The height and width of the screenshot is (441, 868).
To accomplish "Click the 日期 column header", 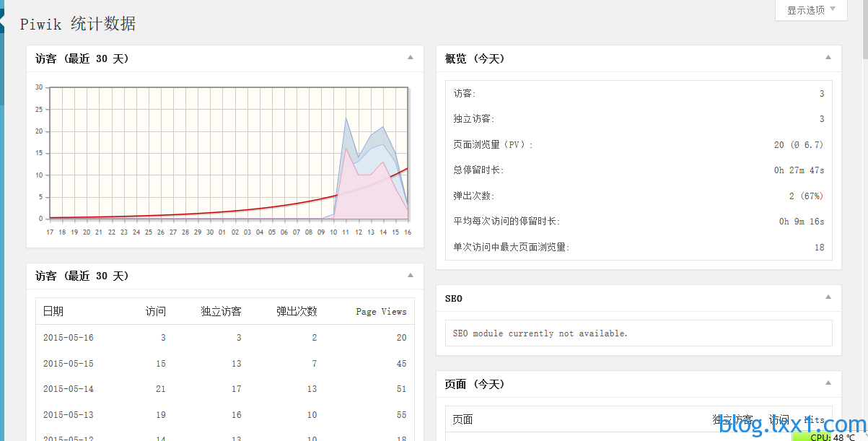I will click(53, 311).
